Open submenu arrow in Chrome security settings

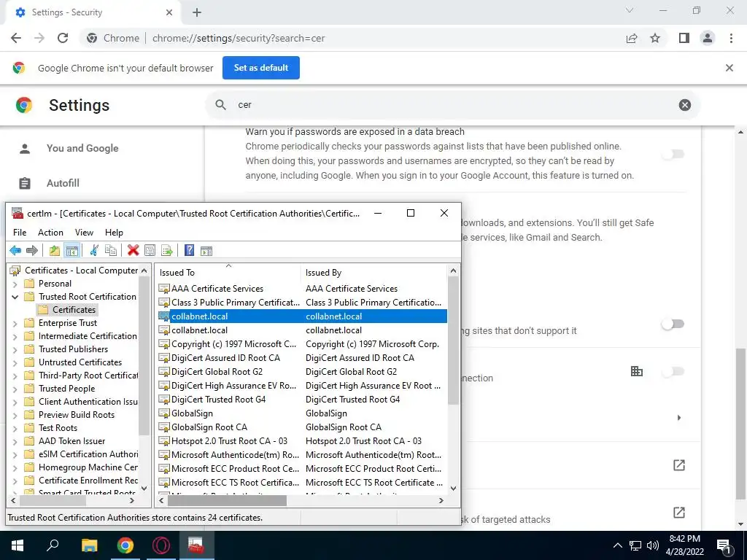[x=679, y=418]
